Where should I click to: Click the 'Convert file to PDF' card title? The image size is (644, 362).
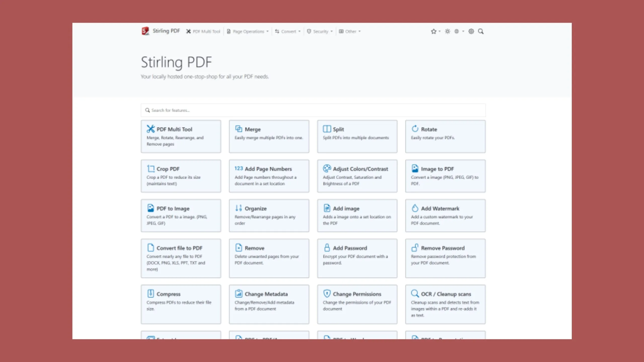click(179, 248)
